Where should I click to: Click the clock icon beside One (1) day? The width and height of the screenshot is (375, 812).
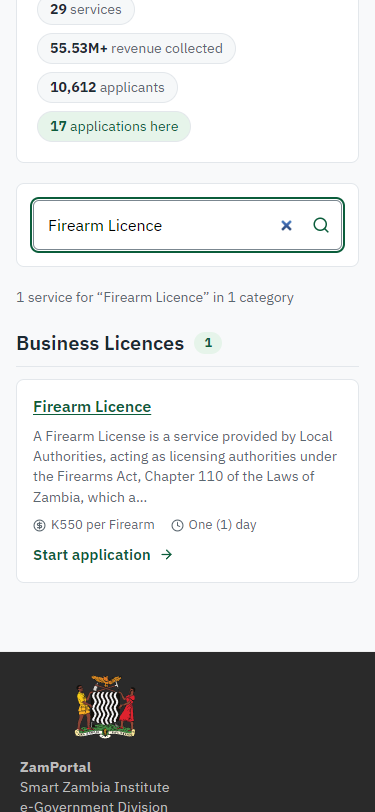tap(177, 525)
